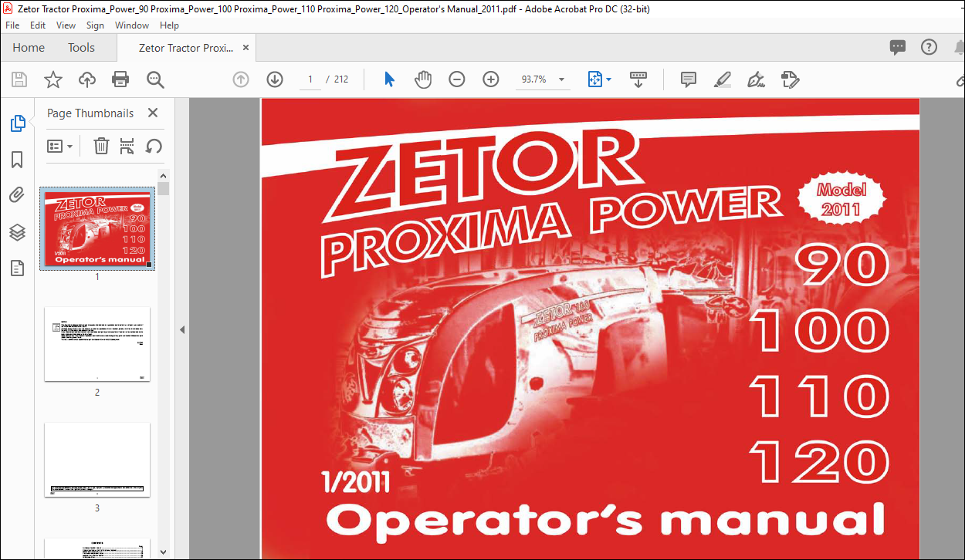The width and height of the screenshot is (965, 560).
Task: Activate the Hand pan tool
Action: (423, 79)
